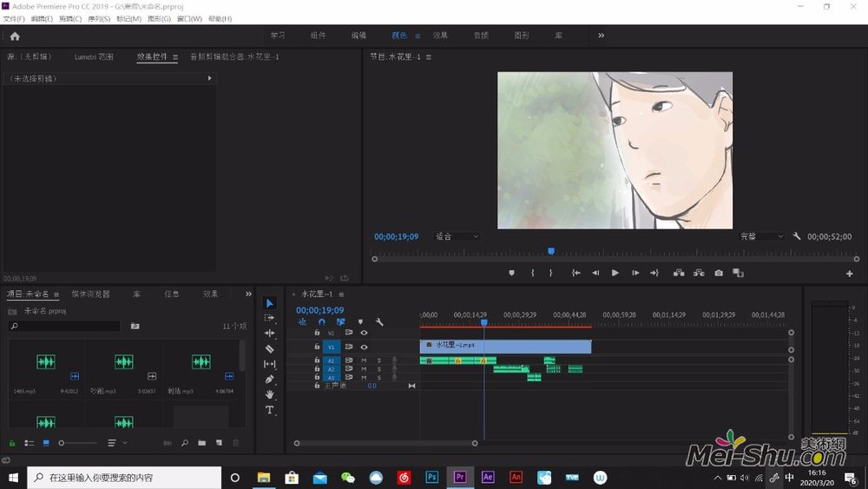Toggle lock on V1 track
This screenshot has height=489, width=868.
click(x=317, y=347)
